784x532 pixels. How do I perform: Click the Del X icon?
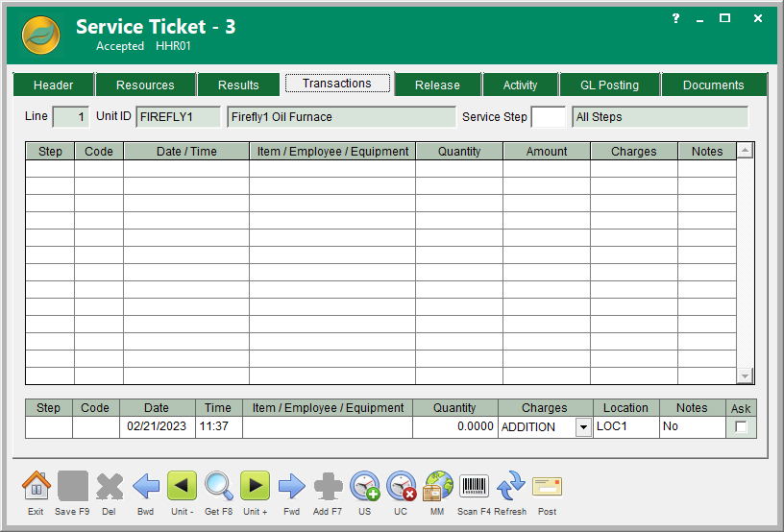(110, 486)
